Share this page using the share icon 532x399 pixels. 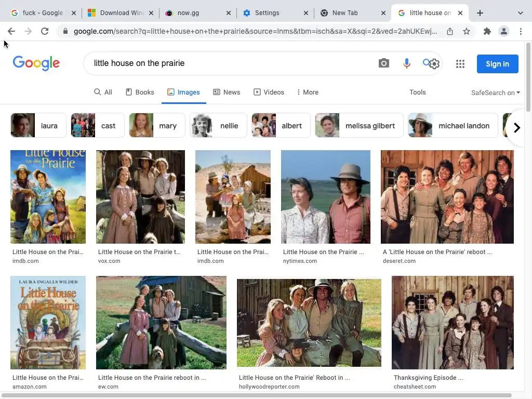[450, 32]
